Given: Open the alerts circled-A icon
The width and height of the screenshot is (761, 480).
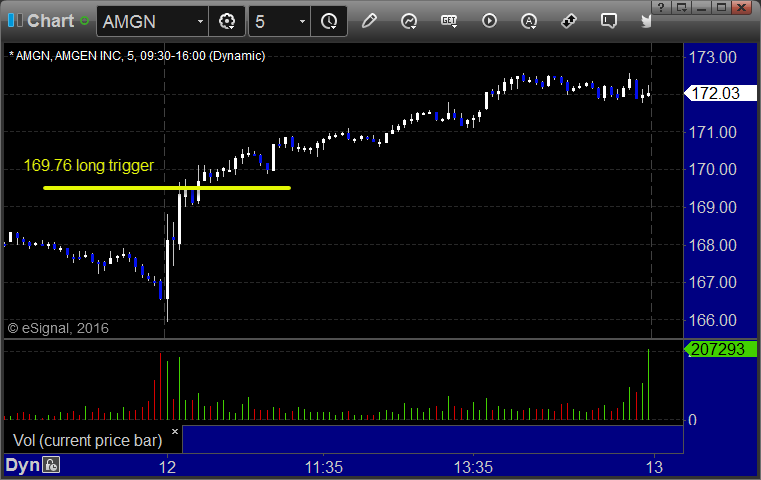Looking at the screenshot, I should [x=529, y=21].
